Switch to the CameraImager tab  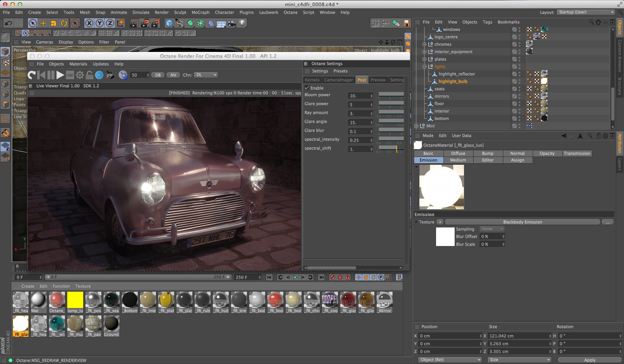pyautogui.click(x=338, y=80)
